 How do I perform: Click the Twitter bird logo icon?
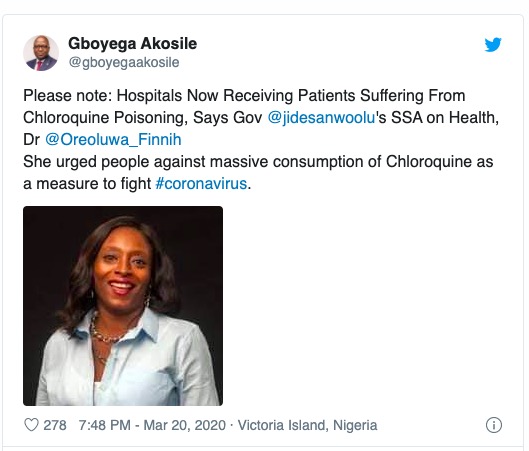click(x=493, y=45)
